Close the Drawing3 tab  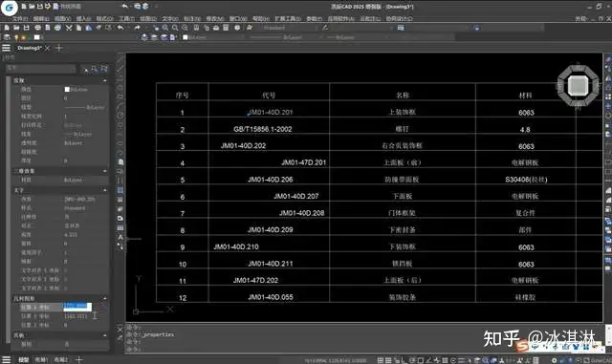[47, 48]
